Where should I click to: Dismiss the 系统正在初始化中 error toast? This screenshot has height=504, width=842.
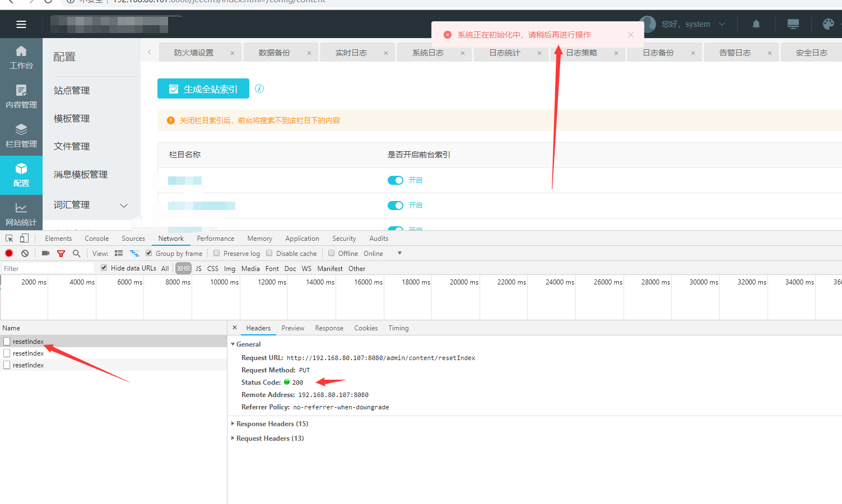[x=631, y=35]
